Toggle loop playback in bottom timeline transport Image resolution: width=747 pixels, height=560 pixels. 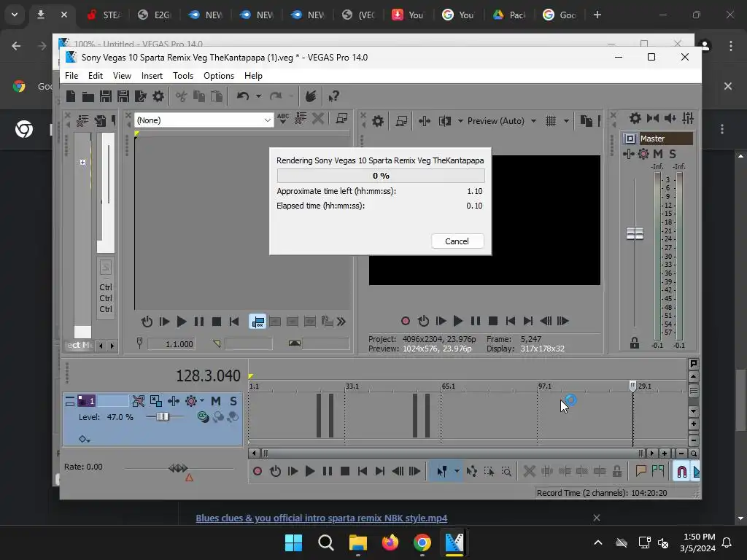275,472
